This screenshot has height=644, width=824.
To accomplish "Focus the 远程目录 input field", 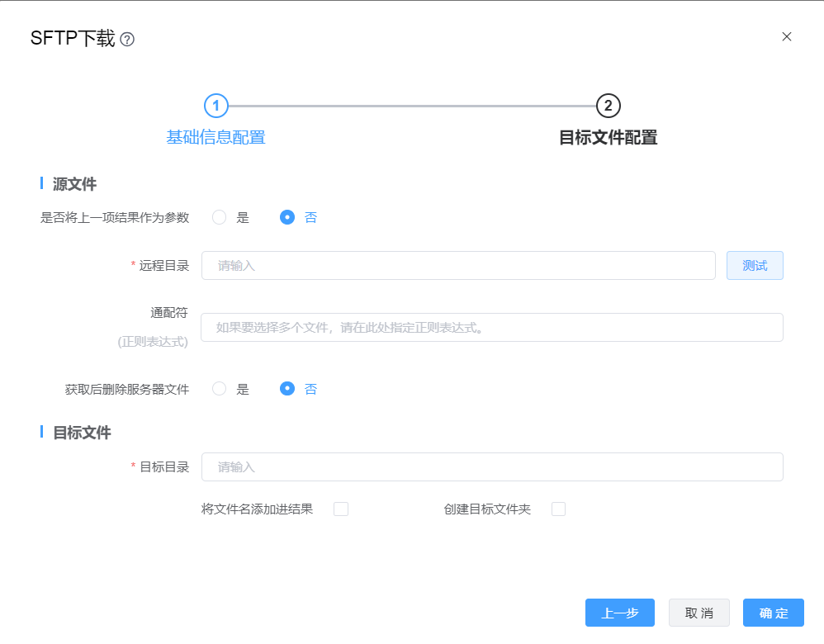I will coord(458,266).
